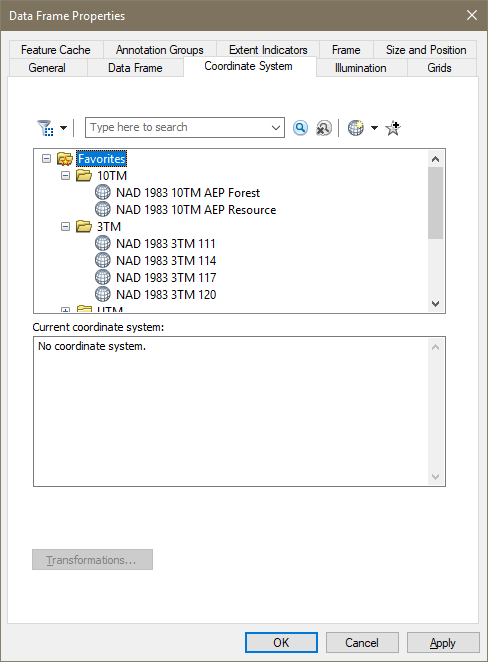Switch to the General tab
The image size is (488, 662).
[x=47, y=68]
